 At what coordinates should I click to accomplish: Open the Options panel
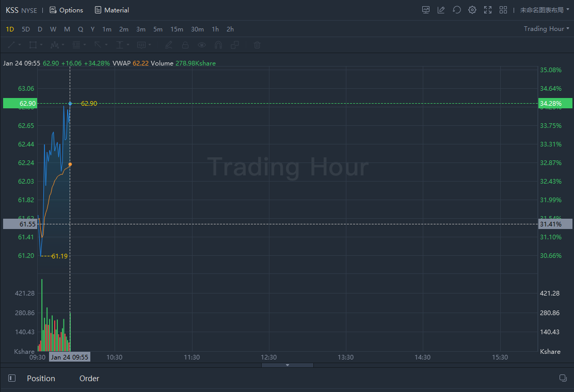(66, 10)
